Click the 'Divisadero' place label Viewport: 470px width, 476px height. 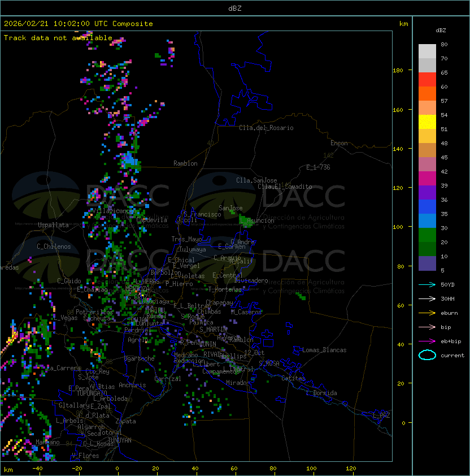coord(251,280)
